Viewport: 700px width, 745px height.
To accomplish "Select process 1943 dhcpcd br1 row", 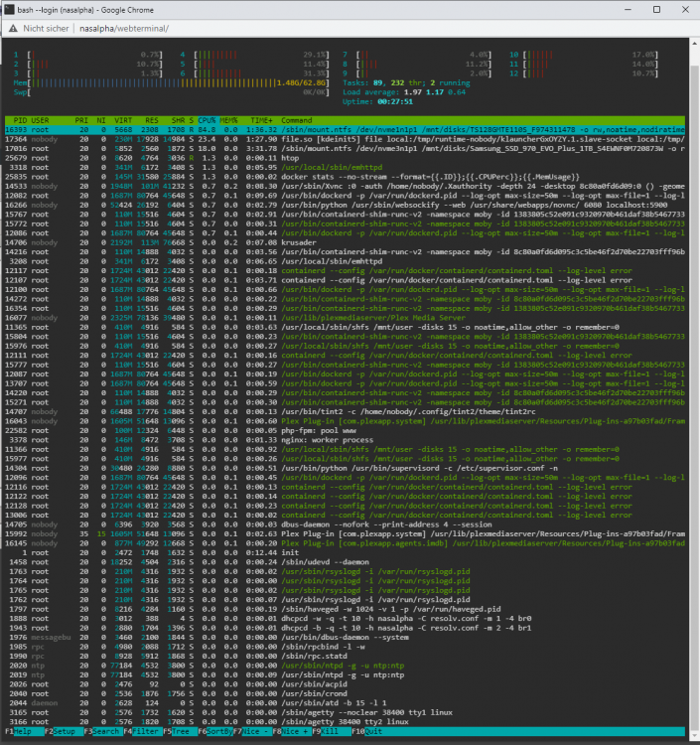I will click(345, 628).
